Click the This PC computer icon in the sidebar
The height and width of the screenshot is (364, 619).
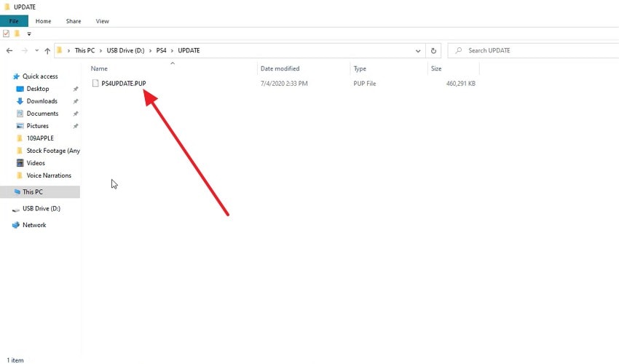tap(17, 192)
